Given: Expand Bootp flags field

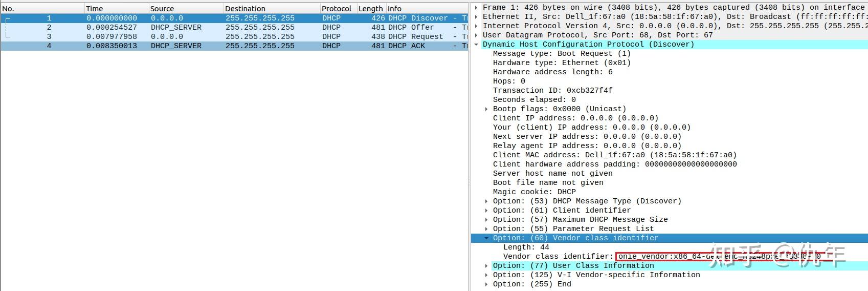Looking at the screenshot, I should click(x=486, y=109).
